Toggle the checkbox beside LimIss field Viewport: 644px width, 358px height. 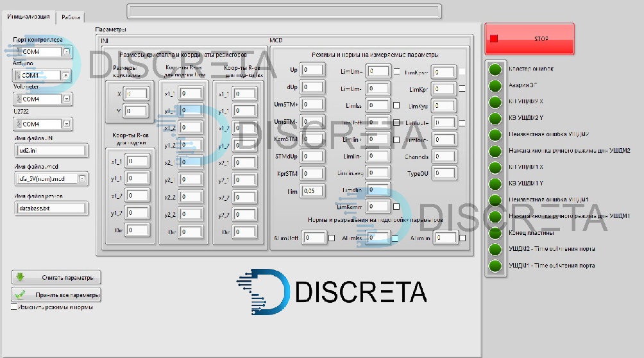click(396, 105)
